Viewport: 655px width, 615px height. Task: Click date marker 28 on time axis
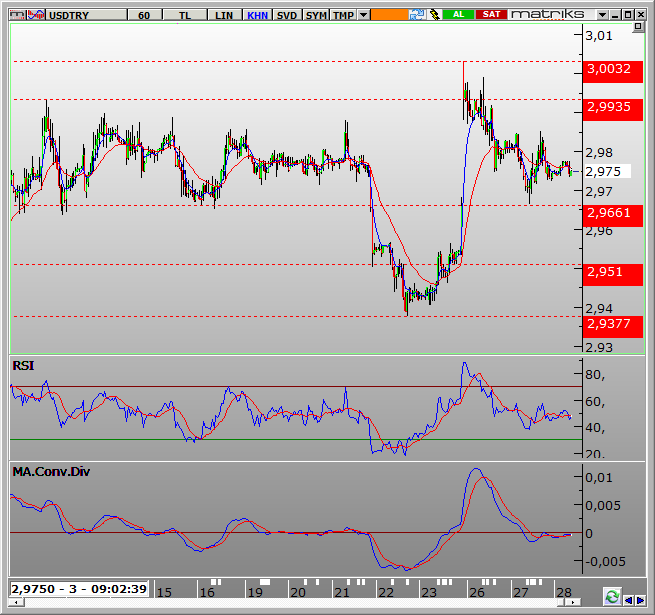pyautogui.click(x=564, y=592)
